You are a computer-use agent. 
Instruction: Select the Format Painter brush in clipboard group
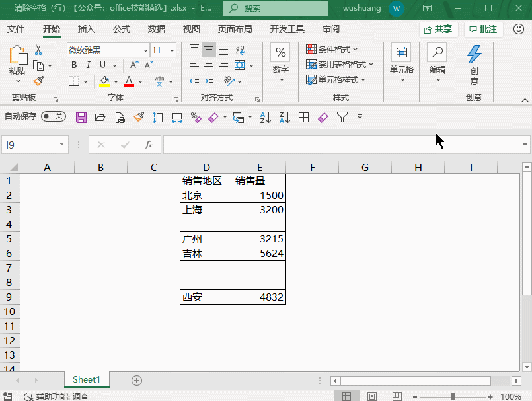coord(39,81)
